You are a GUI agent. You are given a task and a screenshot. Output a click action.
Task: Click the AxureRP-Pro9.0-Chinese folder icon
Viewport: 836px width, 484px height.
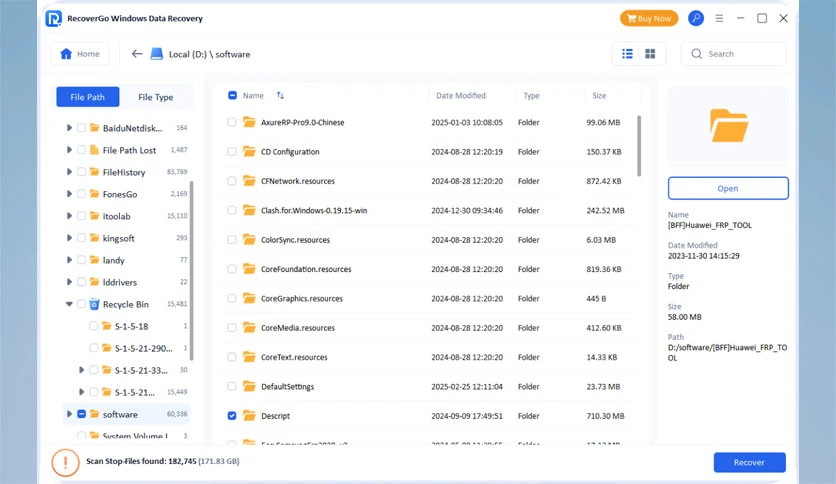[x=249, y=122]
